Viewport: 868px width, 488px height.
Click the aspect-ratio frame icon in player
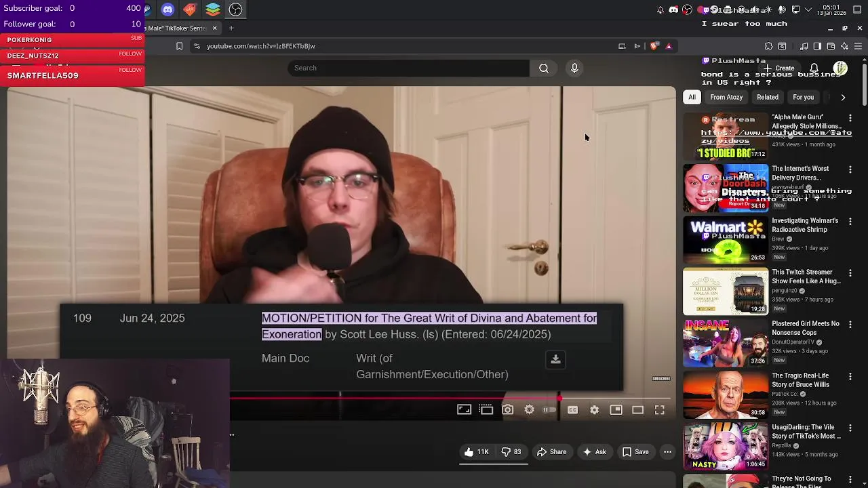coord(464,409)
